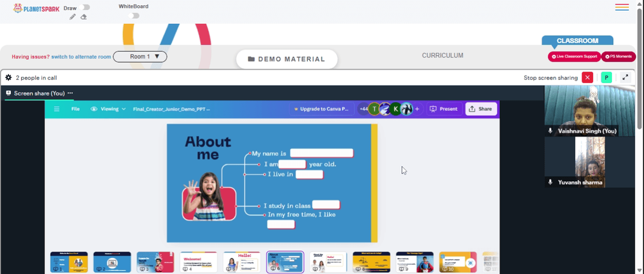The width and height of the screenshot is (644, 274).
Task: Click Yuvansh sharma video tile
Action: coord(589,162)
